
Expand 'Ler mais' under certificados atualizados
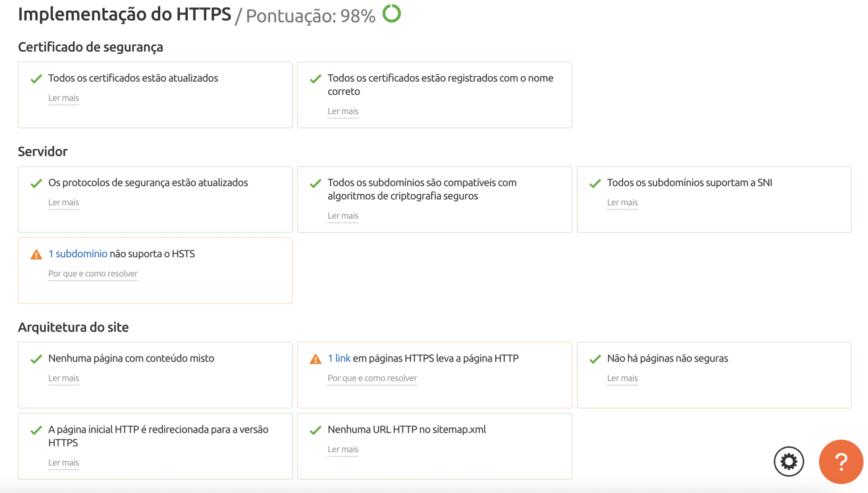point(64,98)
